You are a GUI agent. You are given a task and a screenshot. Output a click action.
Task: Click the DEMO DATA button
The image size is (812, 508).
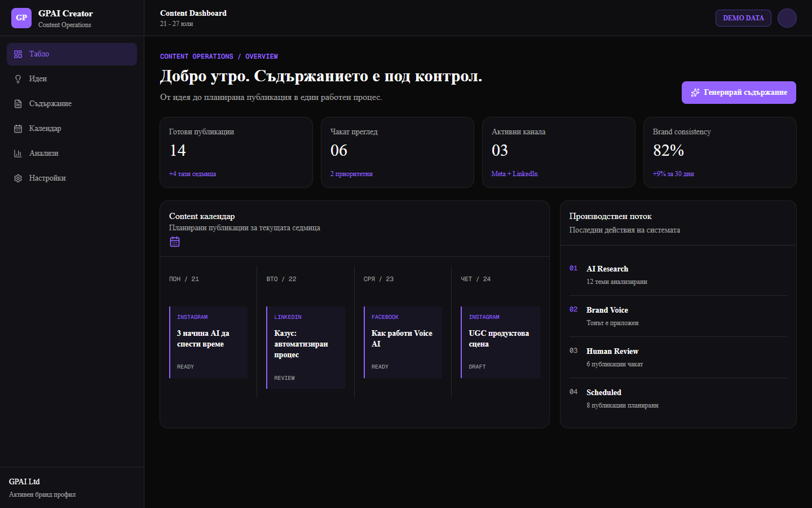(x=743, y=18)
